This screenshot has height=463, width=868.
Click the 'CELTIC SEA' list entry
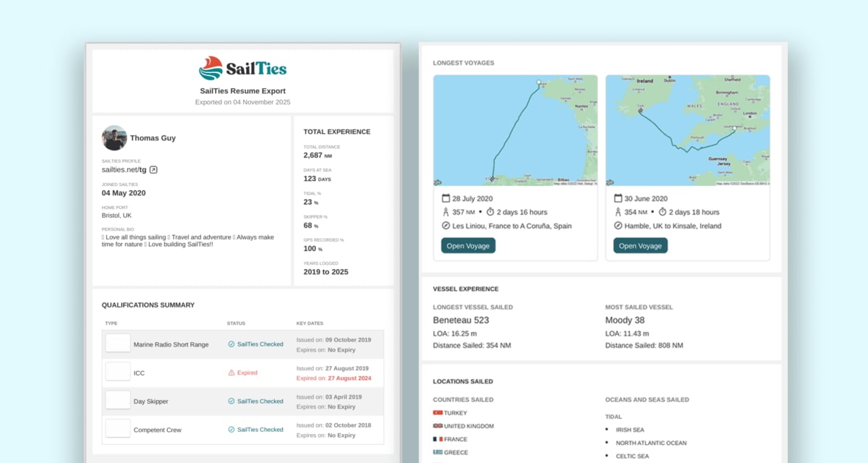point(632,456)
